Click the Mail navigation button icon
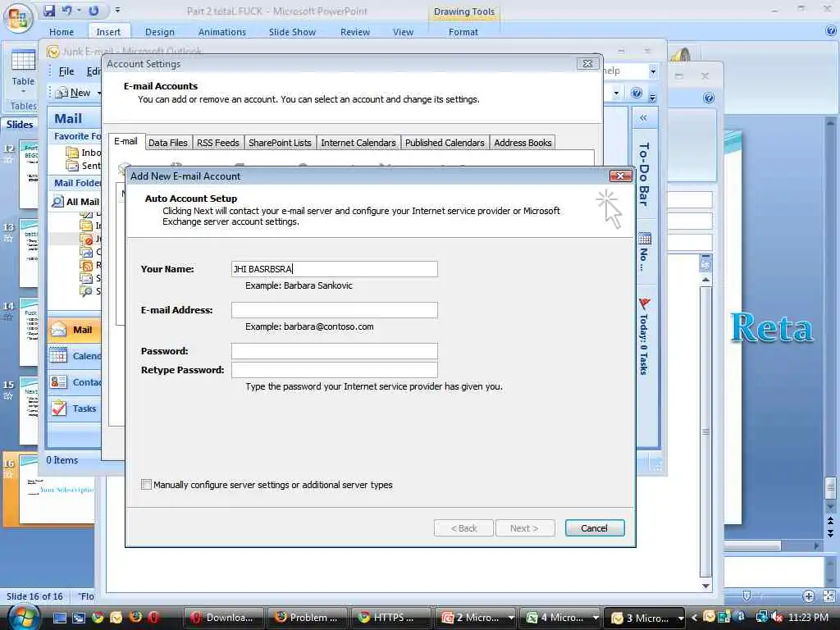Image resolution: width=840 pixels, height=630 pixels. click(x=58, y=330)
